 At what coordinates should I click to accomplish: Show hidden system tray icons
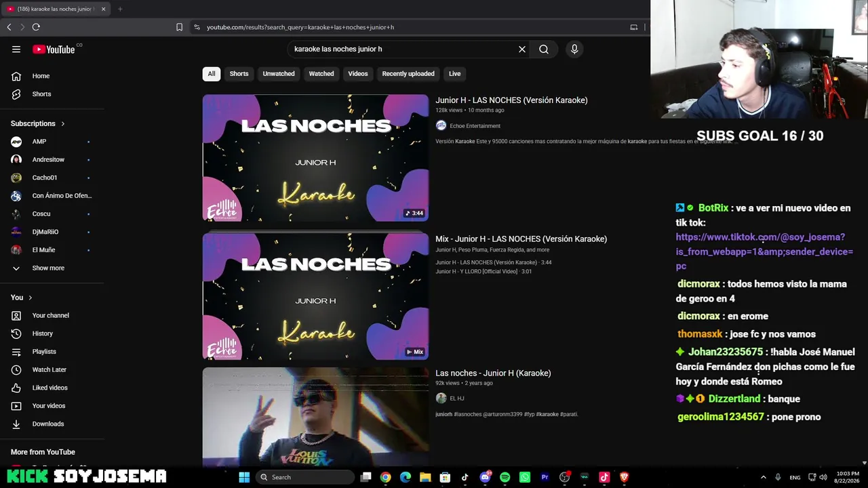pos(763,477)
